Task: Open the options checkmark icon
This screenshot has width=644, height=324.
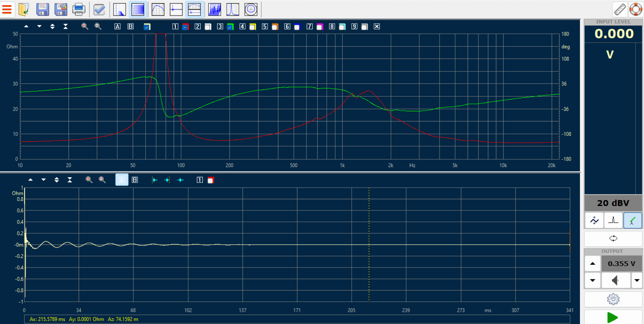Action: coord(99,9)
